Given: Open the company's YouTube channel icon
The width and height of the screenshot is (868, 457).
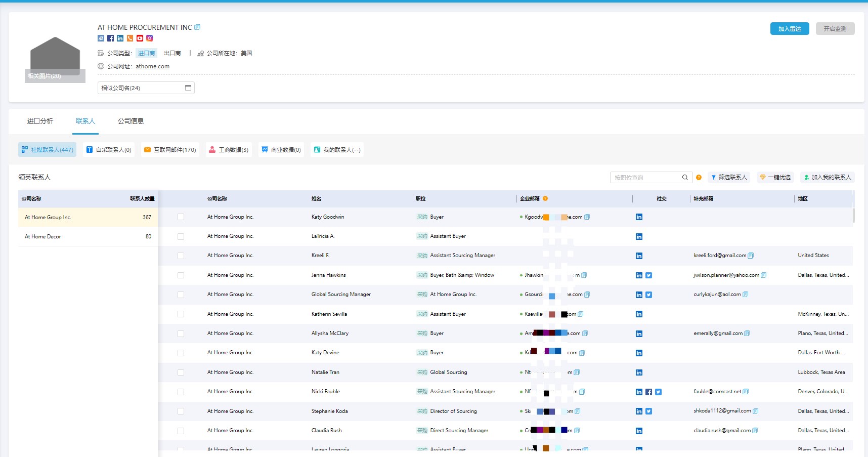Looking at the screenshot, I should point(140,38).
